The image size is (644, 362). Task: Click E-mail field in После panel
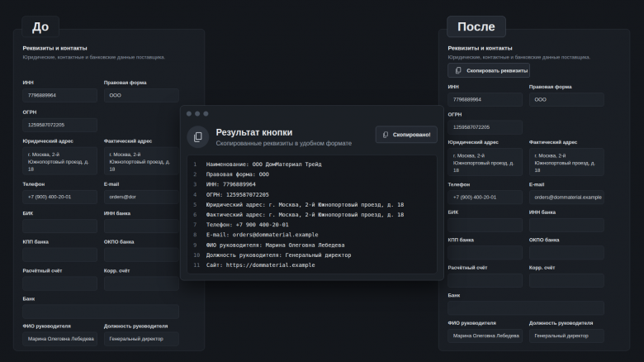coord(566,197)
